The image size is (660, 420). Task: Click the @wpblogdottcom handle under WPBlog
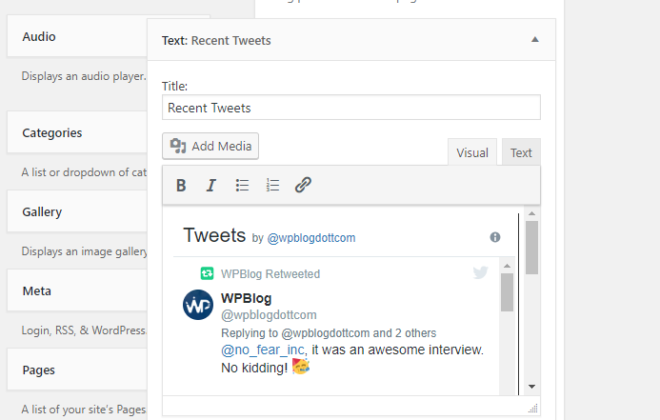(269, 315)
